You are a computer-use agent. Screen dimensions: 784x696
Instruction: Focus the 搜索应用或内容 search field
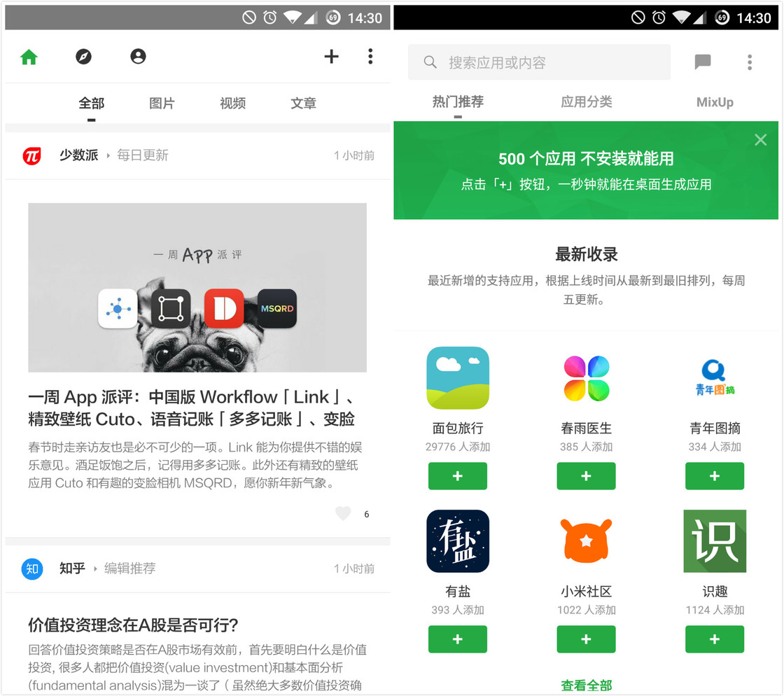pos(539,62)
